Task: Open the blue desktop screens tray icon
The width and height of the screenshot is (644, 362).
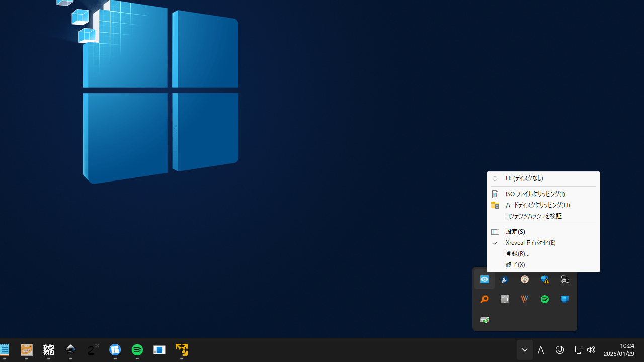Action: point(565,299)
